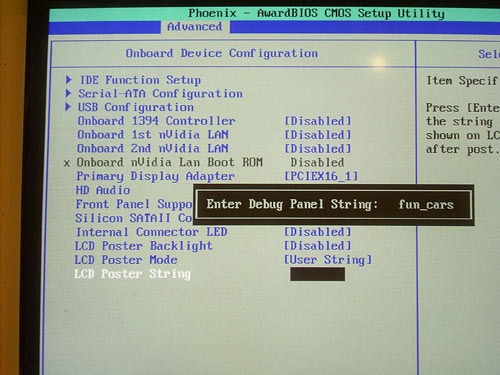
Task: Select the Primary Display Adapter item
Action: [156, 176]
